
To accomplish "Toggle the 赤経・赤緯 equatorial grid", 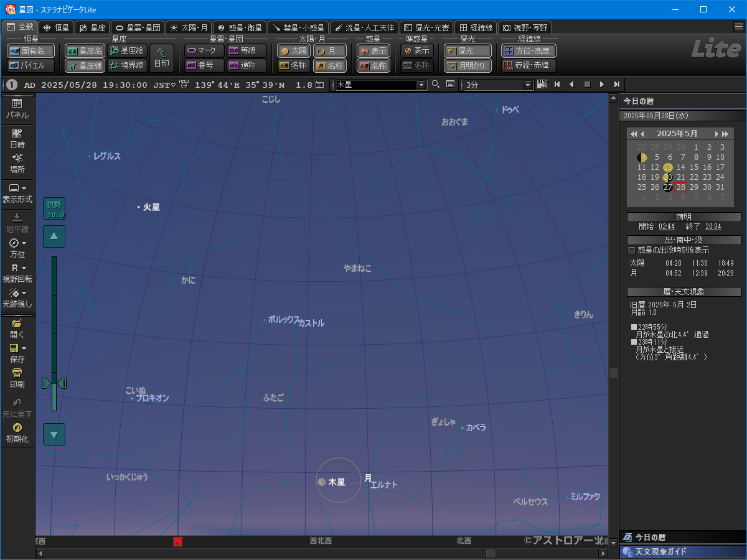I will 529,65.
